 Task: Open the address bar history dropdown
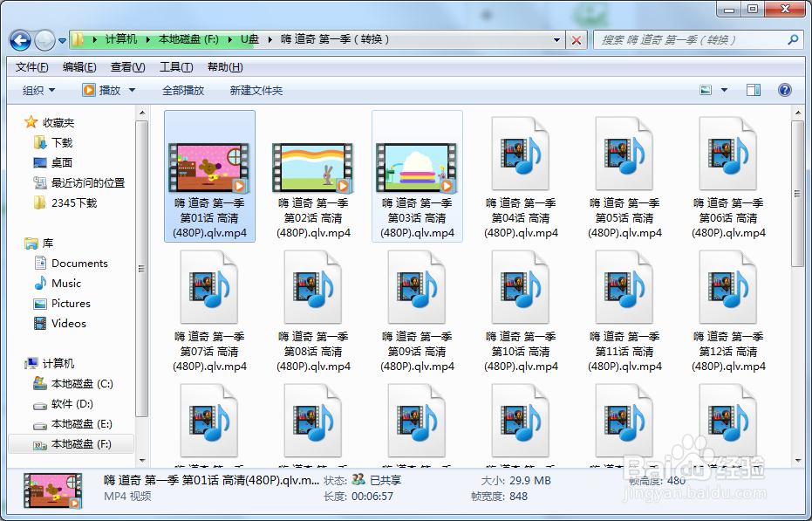[555, 40]
